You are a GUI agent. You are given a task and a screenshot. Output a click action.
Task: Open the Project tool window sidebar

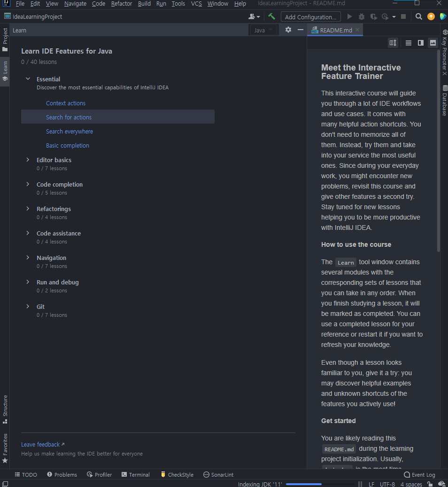(x=5, y=39)
